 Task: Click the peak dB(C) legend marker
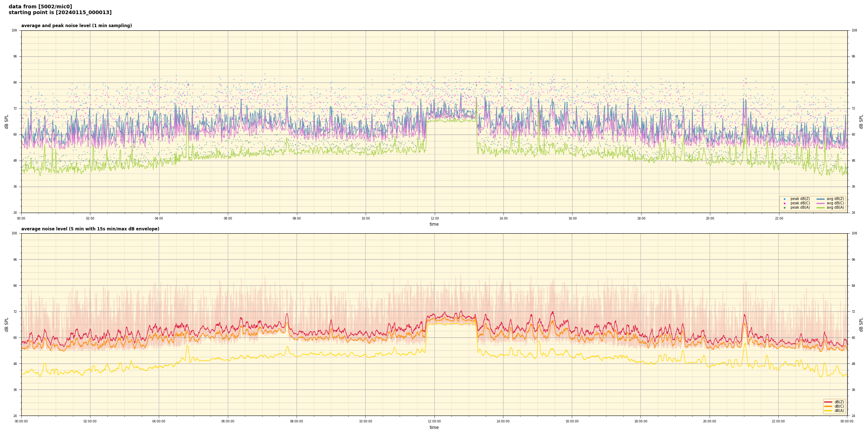tap(784, 203)
